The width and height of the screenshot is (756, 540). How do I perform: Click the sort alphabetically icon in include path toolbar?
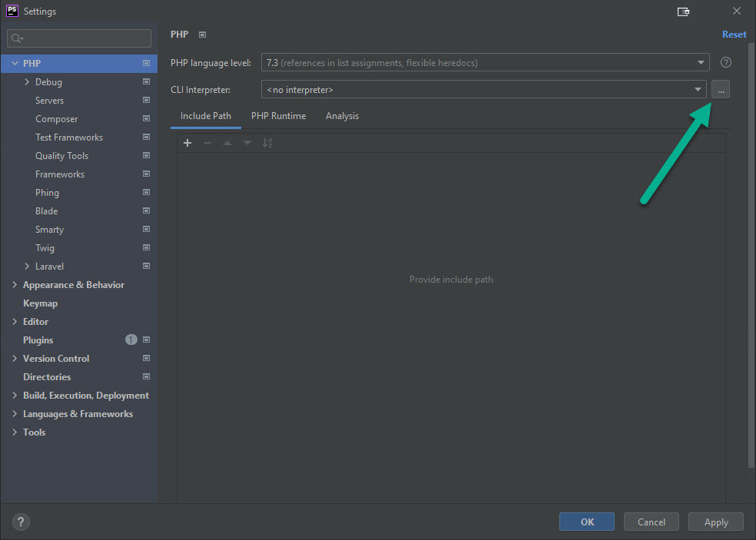pyautogui.click(x=267, y=143)
